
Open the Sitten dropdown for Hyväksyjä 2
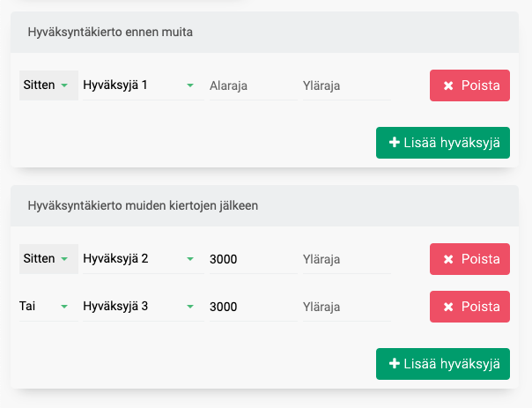click(x=48, y=259)
